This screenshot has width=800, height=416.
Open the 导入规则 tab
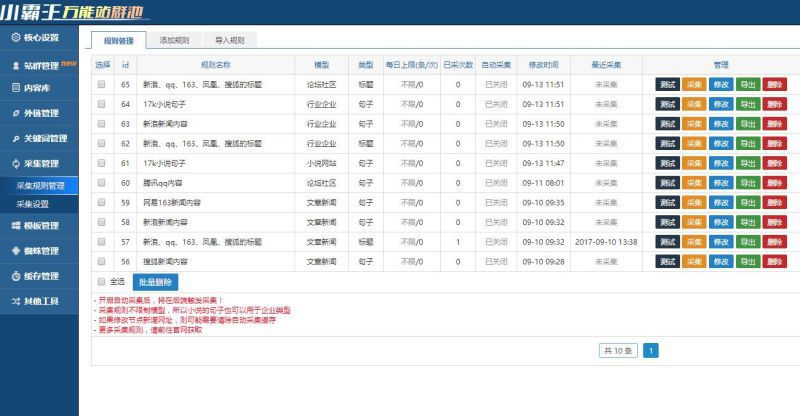(x=230, y=40)
